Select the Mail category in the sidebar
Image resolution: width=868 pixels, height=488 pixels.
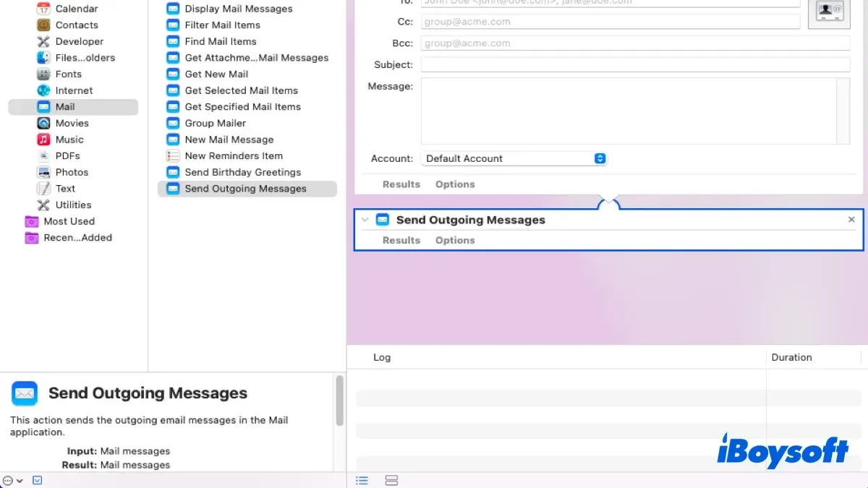tap(73, 107)
